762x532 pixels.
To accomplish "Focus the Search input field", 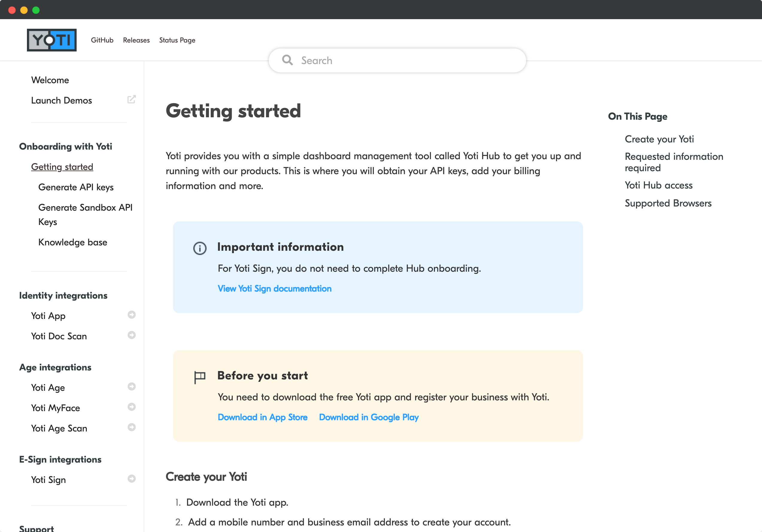I will (397, 60).
